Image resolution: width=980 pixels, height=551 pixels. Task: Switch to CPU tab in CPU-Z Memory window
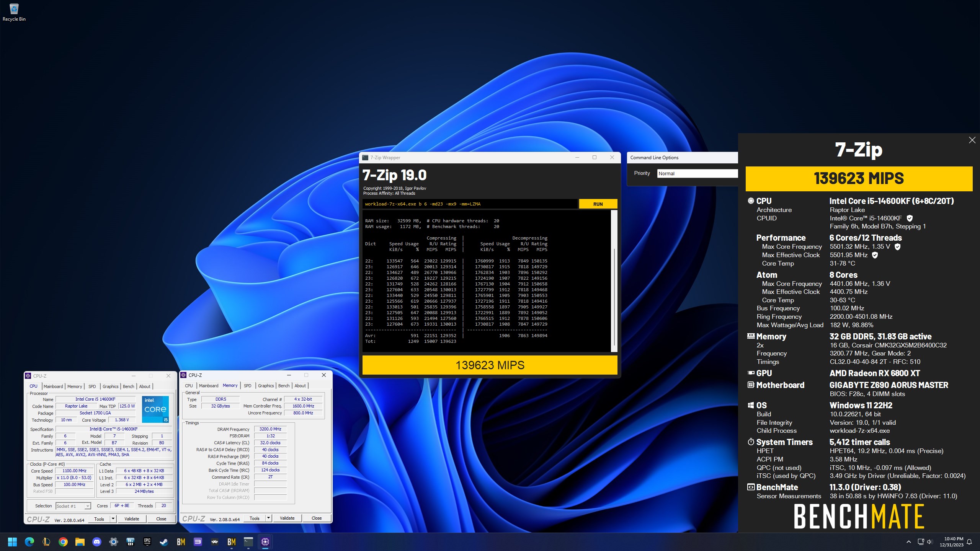[189, 386]
